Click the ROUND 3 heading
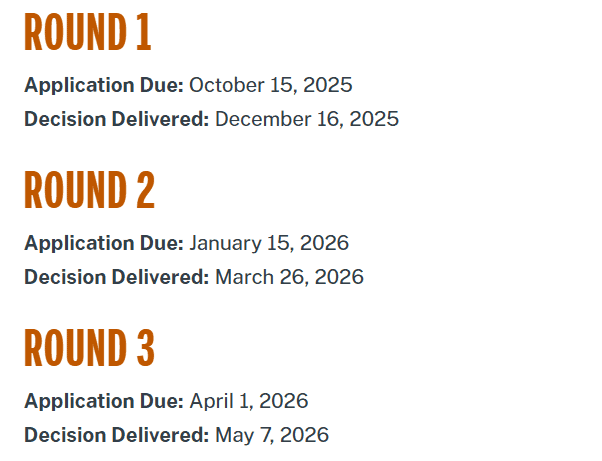 coord(89,348)
